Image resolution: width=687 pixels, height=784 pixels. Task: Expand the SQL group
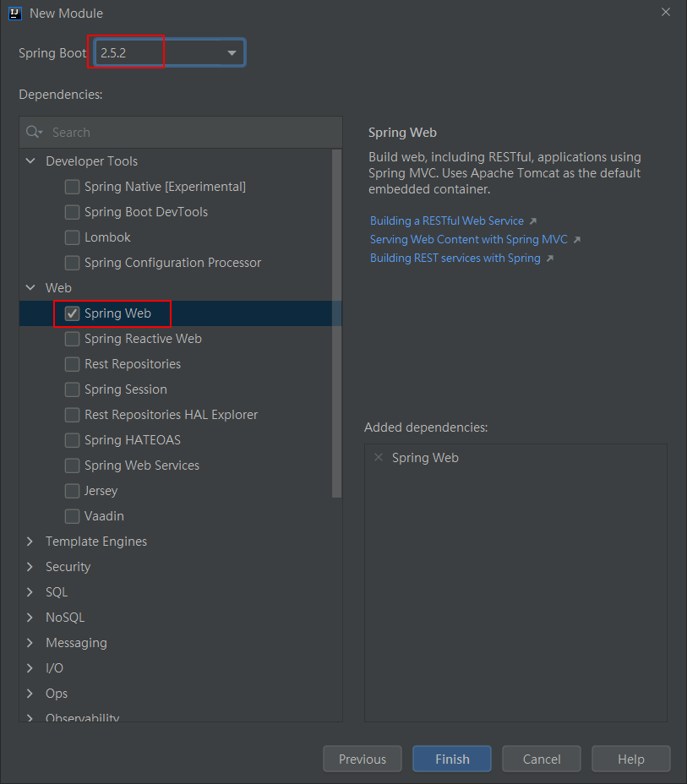[30, 592]
